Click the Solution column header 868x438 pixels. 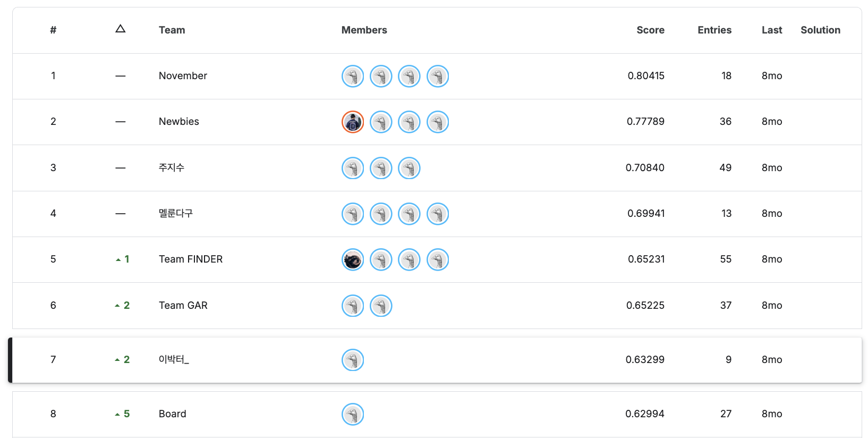tap(820, 30)
